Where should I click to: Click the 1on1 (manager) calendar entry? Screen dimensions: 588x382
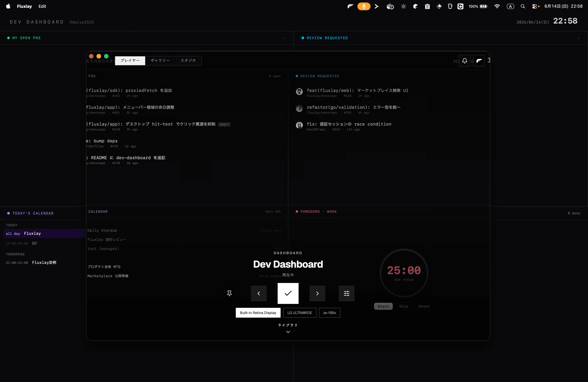pos(103,249)
